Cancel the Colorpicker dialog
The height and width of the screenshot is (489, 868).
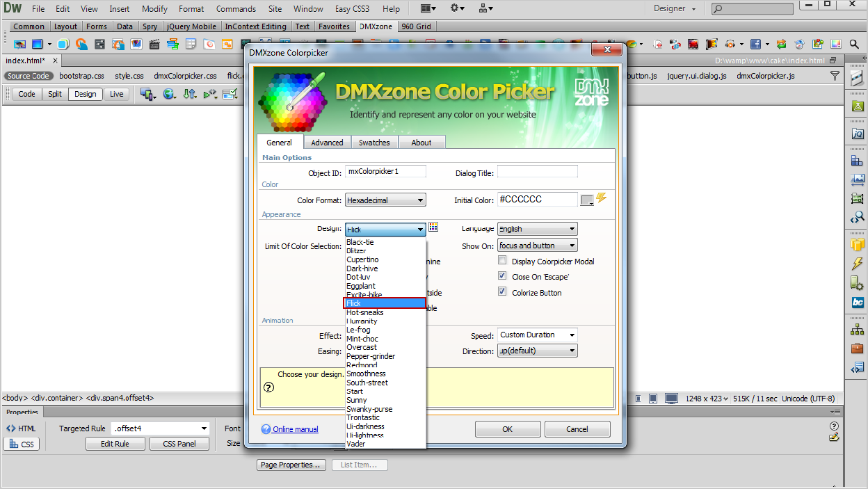577,429
